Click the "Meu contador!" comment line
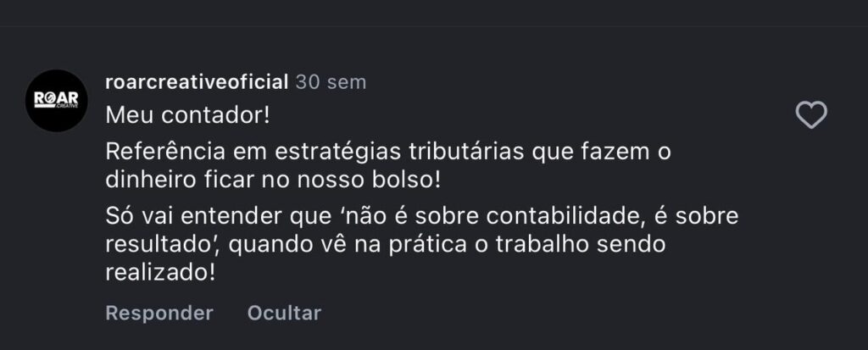This screenshot has width=868, height=350. pos(188,114)
